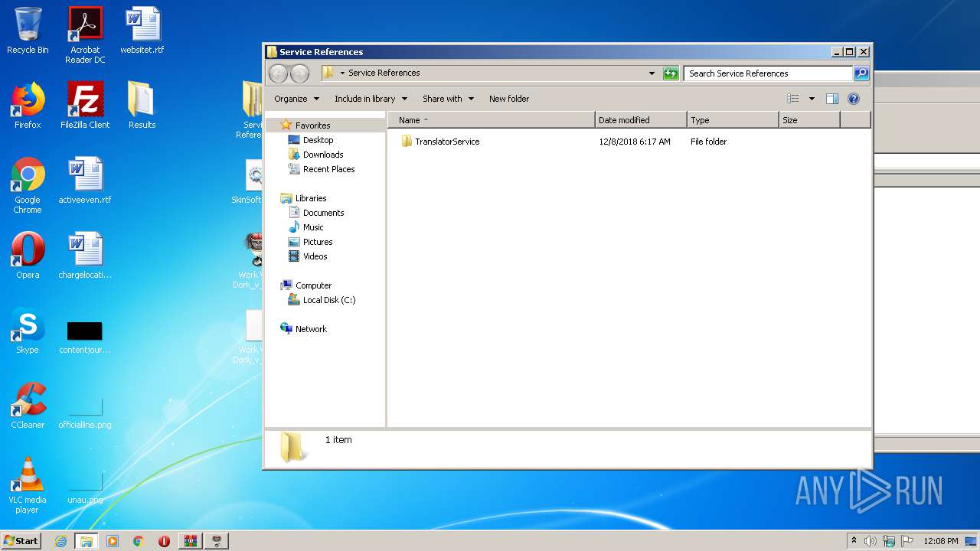Click the Service References address path
This screenshot has height=551, width=980.
(x=384, y=73)
